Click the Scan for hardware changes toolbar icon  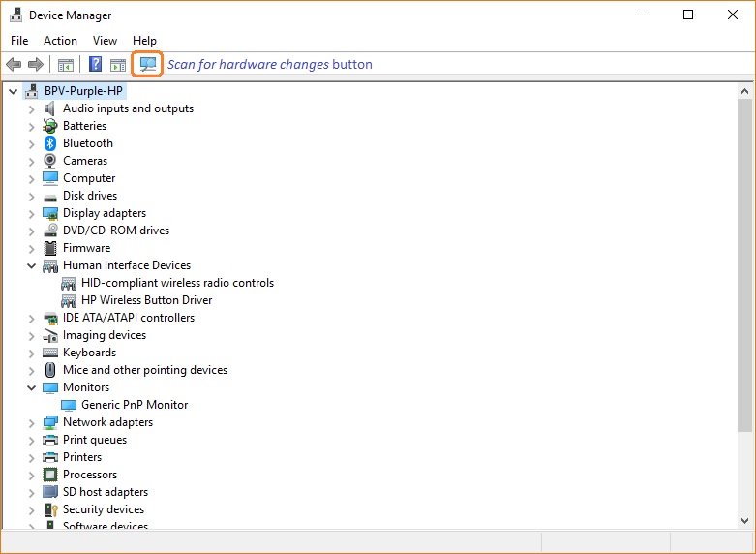(147, 64)
